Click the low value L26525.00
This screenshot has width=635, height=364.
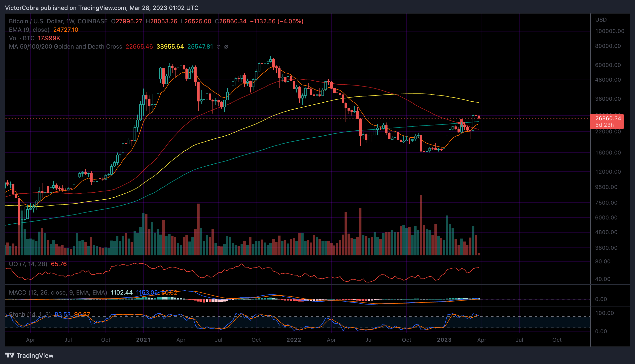tap(196, 21)
